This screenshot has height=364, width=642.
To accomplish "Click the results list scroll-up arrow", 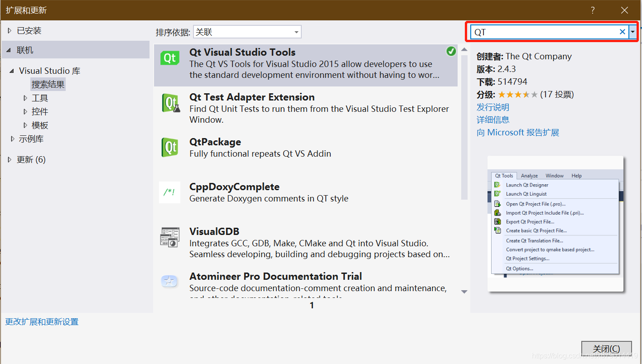I will click(464, 49).
